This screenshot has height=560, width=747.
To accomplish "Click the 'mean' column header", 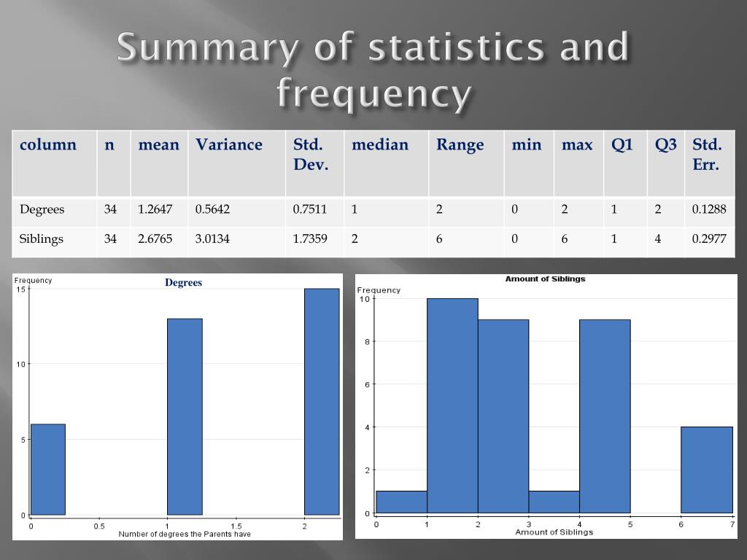I will click(159, 163).
